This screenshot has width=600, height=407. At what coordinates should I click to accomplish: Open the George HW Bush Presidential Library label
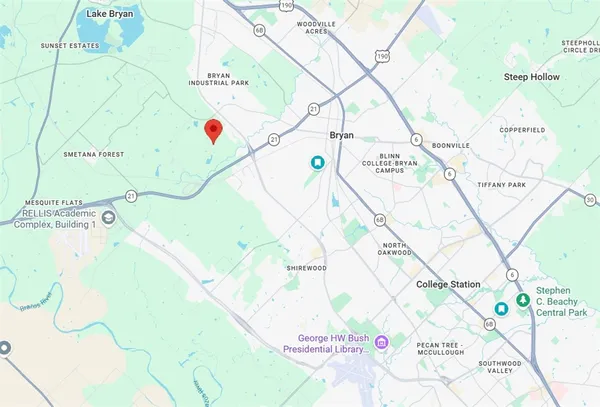click(x=326, y=344)
